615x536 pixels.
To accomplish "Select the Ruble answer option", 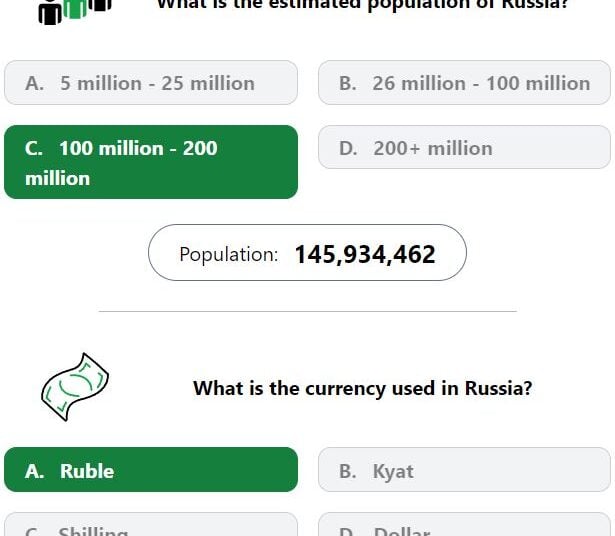I will tap(151, 470).
